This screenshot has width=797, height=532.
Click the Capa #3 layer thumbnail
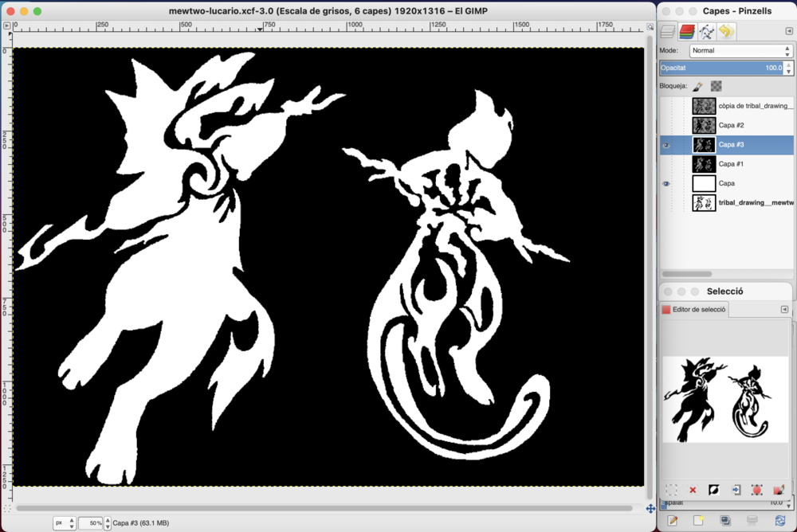pyautogui.click(x=704, y=145)
